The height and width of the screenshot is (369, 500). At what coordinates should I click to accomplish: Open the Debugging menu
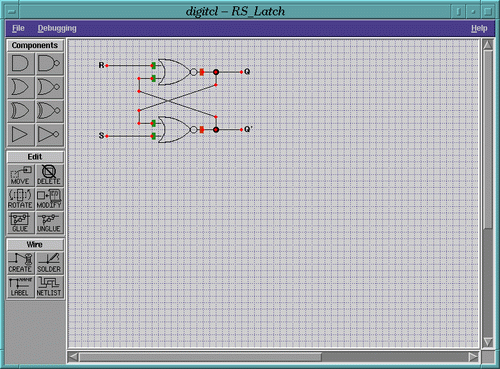[x=57, y=29]
